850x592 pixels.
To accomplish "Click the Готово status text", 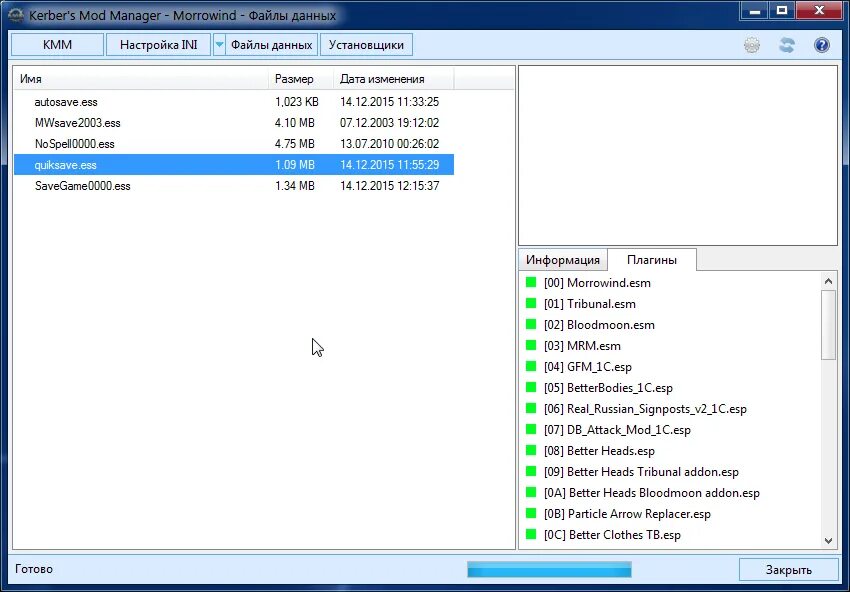I will tap(34, 569).
